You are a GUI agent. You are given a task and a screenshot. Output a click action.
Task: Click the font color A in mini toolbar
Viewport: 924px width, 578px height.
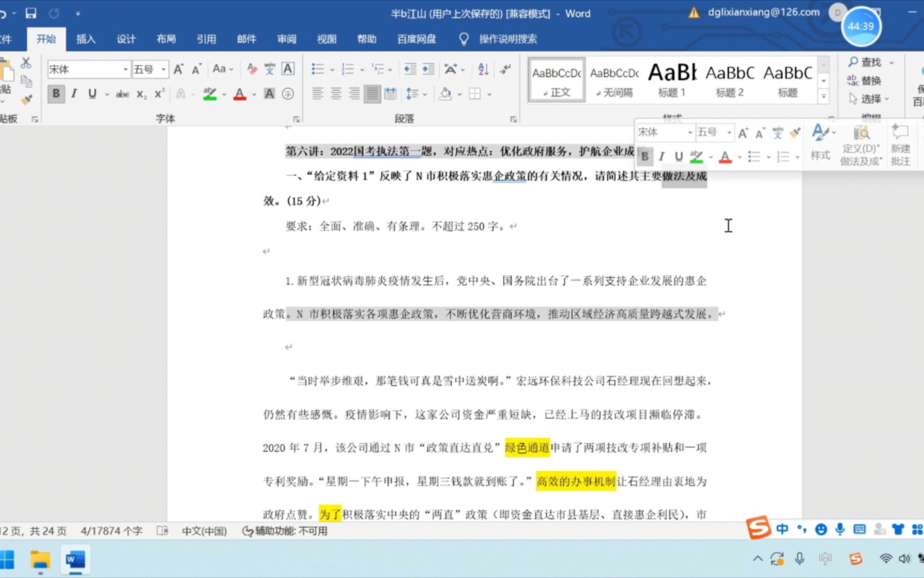pos(725,156)
